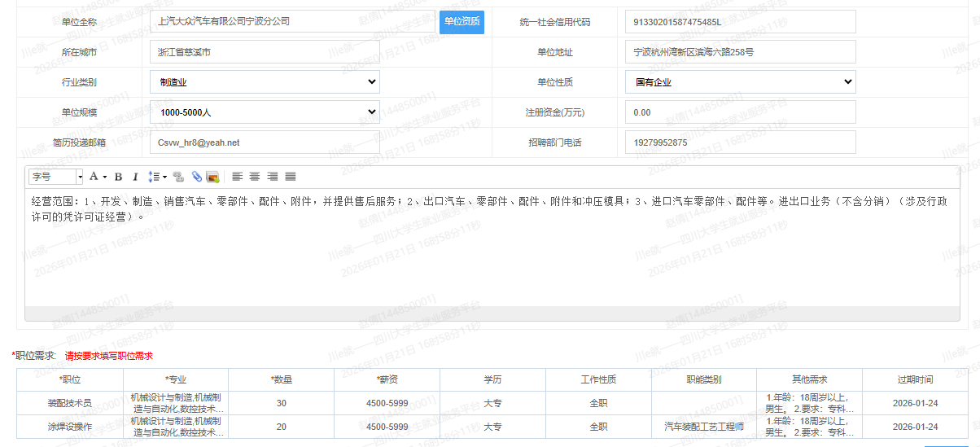Click the 工作性质 column header
This screenshot has width=980, height=447.
point(598,379)
